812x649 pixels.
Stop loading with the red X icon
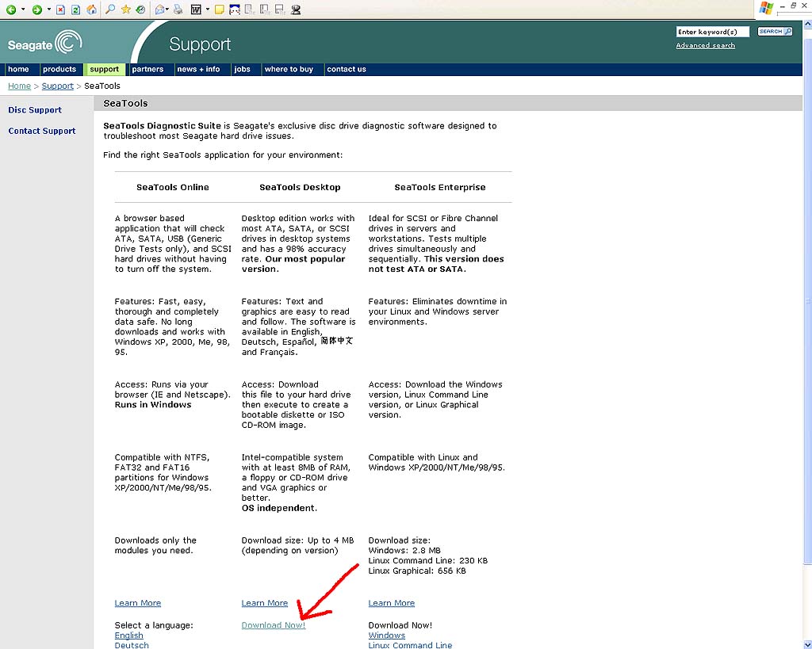60,10
